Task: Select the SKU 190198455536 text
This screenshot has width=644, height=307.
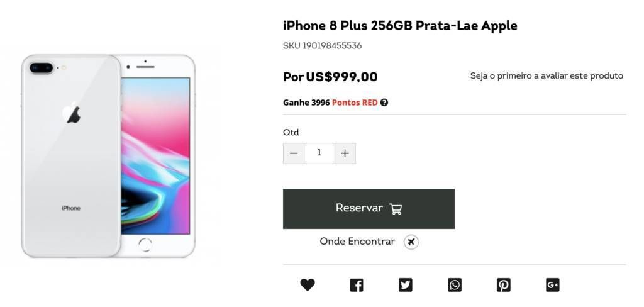Action: tap(323, 46)
